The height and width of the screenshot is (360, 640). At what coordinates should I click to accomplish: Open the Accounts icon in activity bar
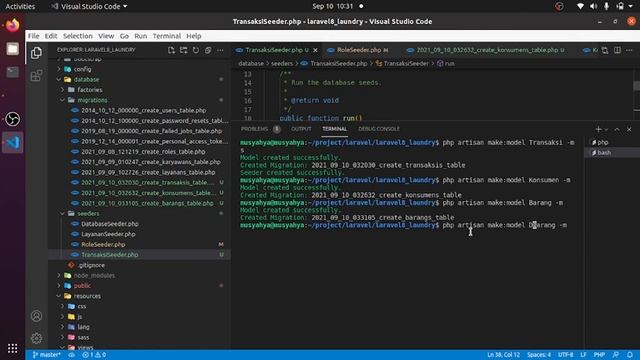click(x=36, y=316)
